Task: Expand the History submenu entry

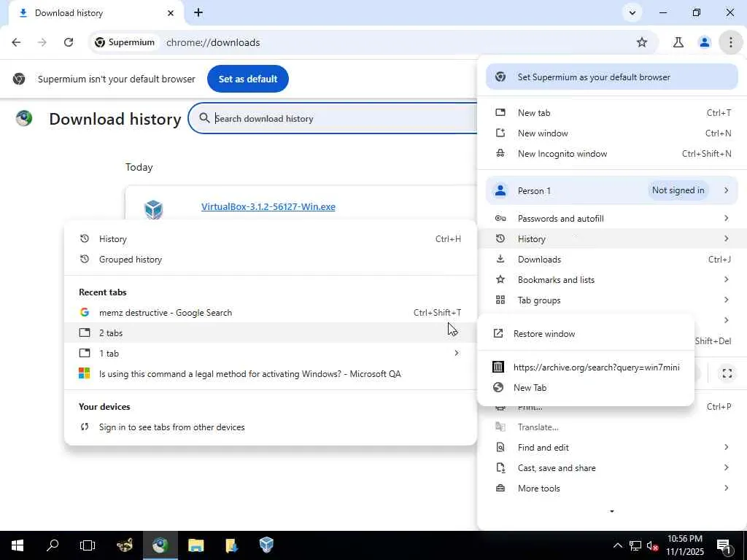Action: (612, 239)
